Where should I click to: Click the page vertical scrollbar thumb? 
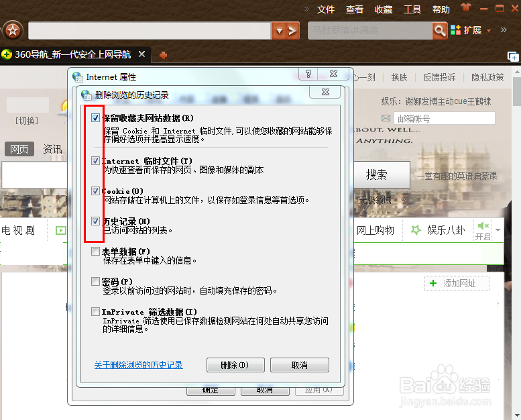(x=517, y=91)
